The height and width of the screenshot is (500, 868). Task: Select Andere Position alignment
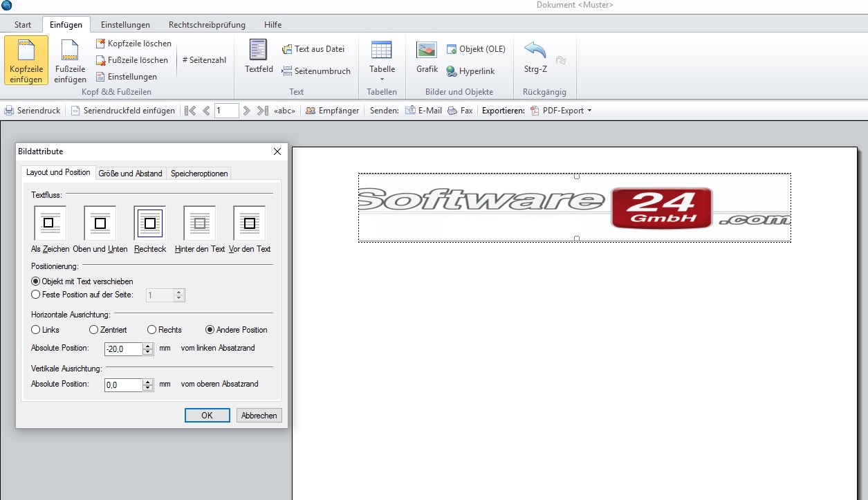[237, 330]
